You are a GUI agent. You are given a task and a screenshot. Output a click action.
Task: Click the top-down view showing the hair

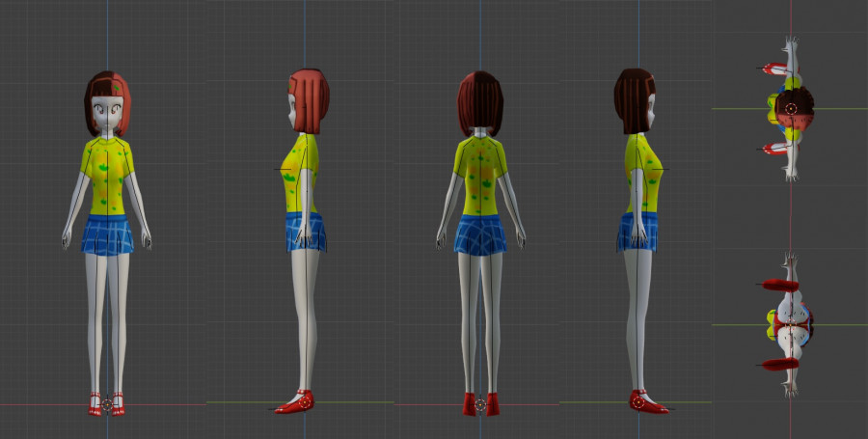788,108
